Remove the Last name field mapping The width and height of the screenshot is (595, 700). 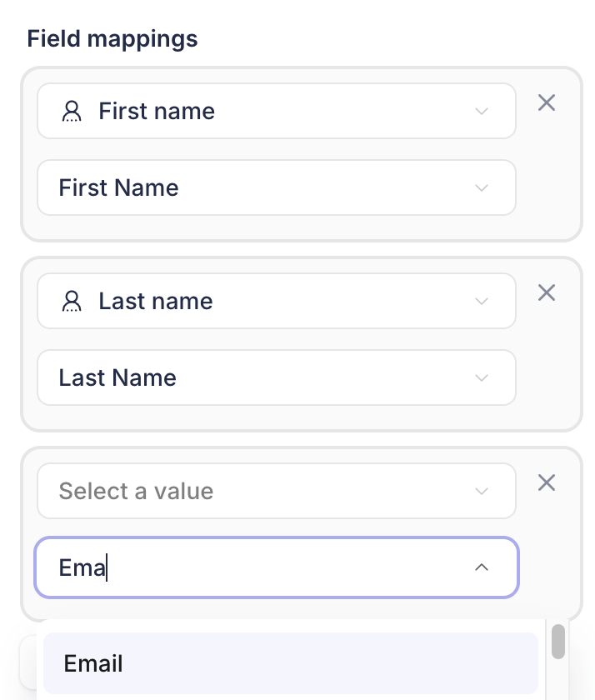point(547,292)
